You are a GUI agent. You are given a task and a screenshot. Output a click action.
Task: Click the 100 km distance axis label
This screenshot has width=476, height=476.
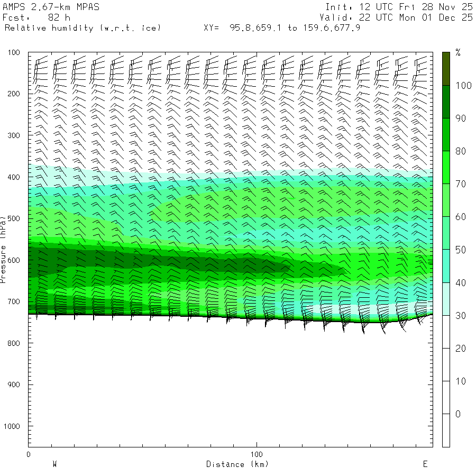click(x=257, y=454)
